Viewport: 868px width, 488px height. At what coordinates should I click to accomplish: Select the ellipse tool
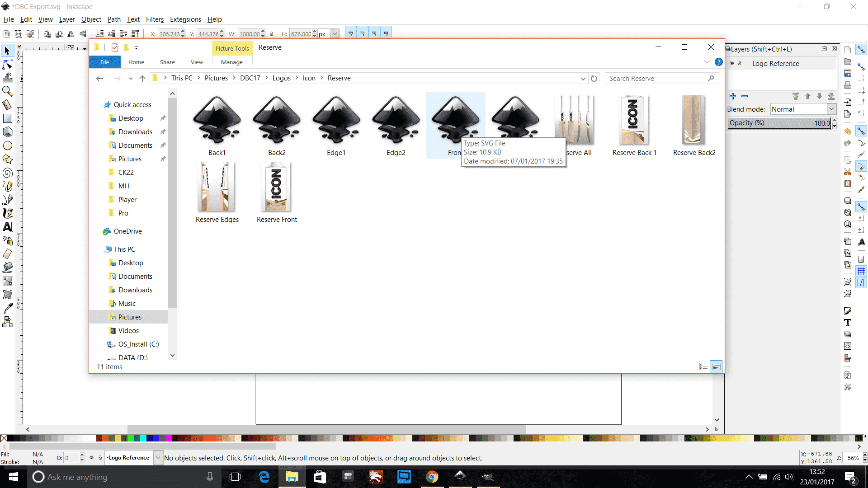[7, 145]
